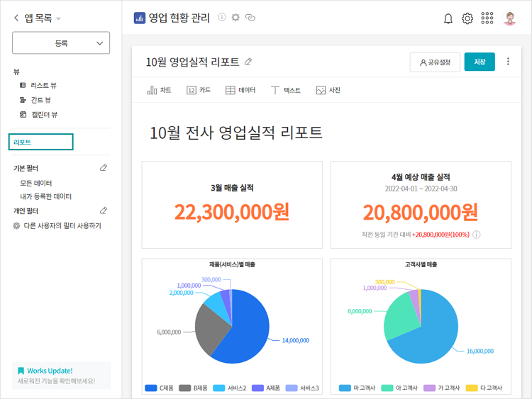
Task: Open 공유설정 sharing settings
Action: 435,62
